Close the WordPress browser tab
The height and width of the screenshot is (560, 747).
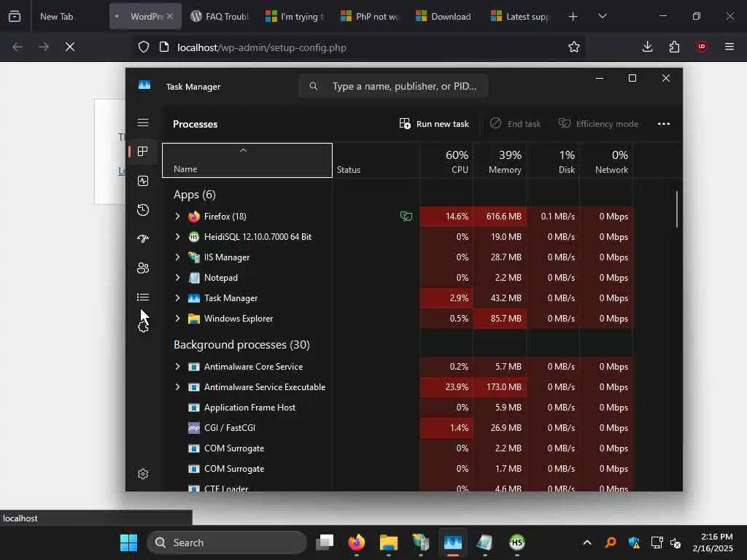170,16
